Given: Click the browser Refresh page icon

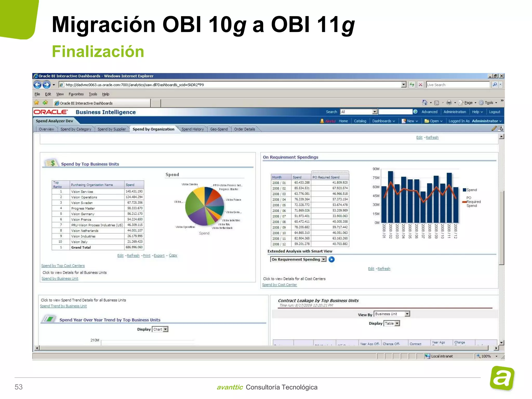Looking at the screenshot, I should tap(412, 85).
